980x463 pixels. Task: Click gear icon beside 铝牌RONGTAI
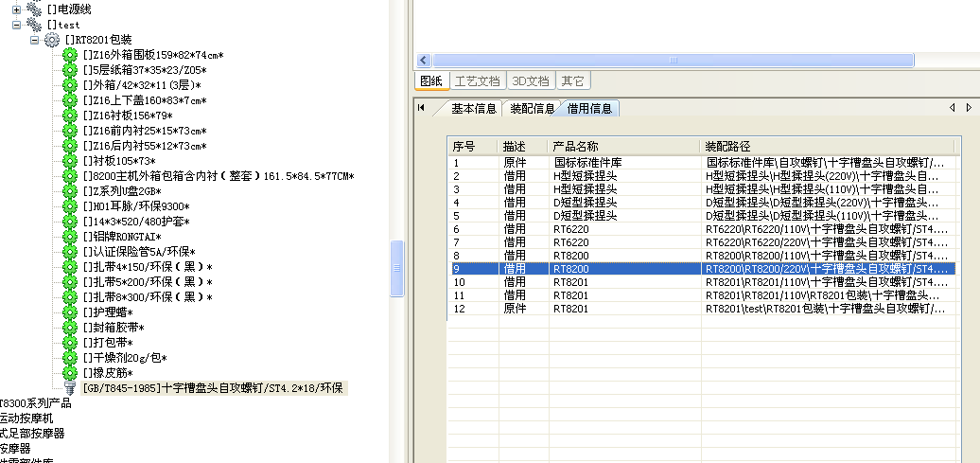coord(70,237)
